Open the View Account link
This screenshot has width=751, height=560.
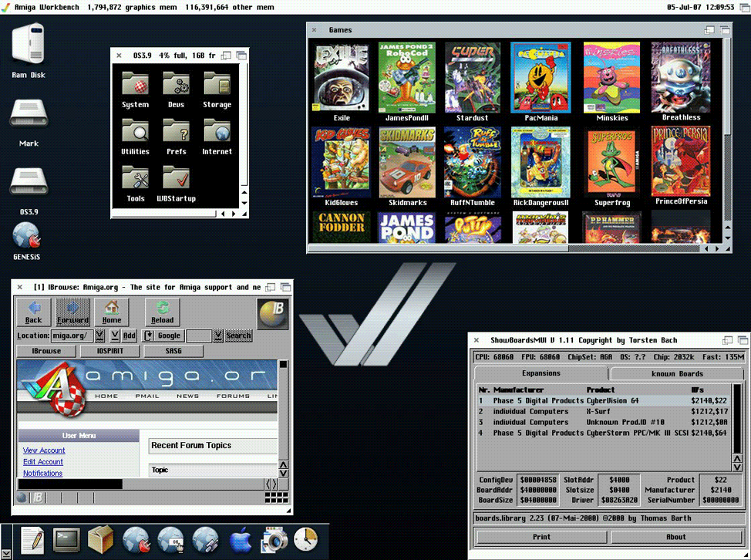tap(44, 450)
